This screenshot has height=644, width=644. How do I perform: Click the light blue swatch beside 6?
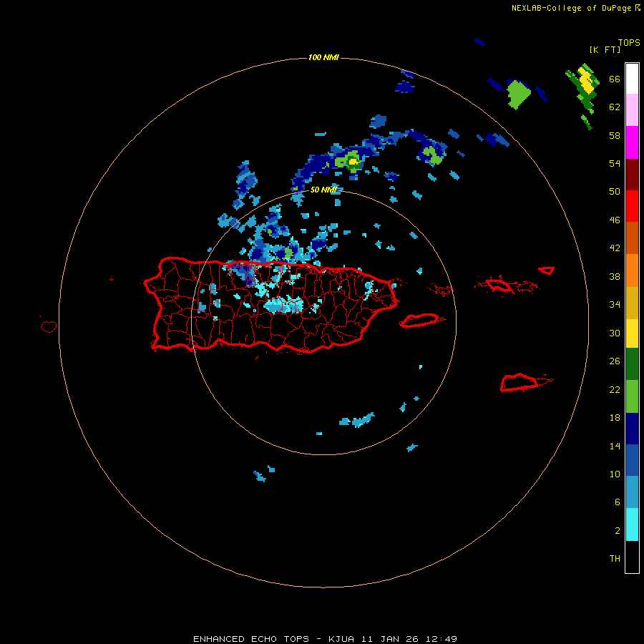coord(632,492)
